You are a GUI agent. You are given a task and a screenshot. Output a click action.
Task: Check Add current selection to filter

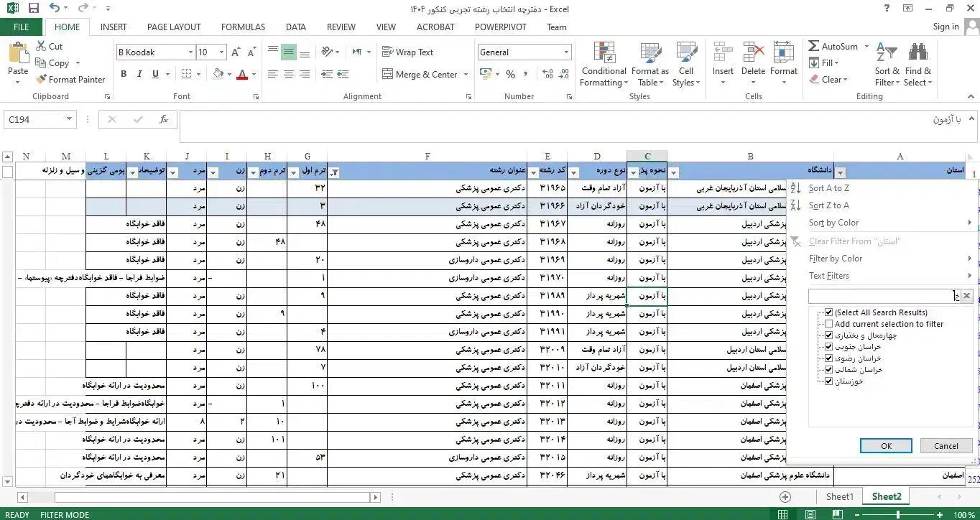pos(829,324)
